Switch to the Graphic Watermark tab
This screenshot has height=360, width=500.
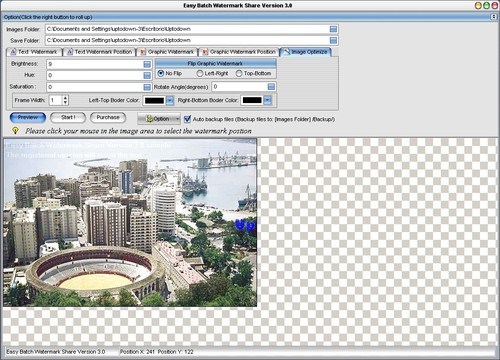point(167,52)
